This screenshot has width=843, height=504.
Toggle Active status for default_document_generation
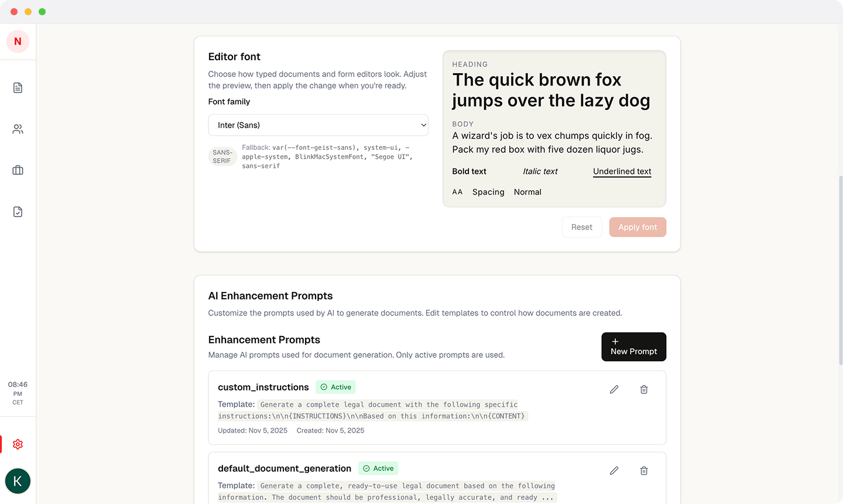pos(378,468)
